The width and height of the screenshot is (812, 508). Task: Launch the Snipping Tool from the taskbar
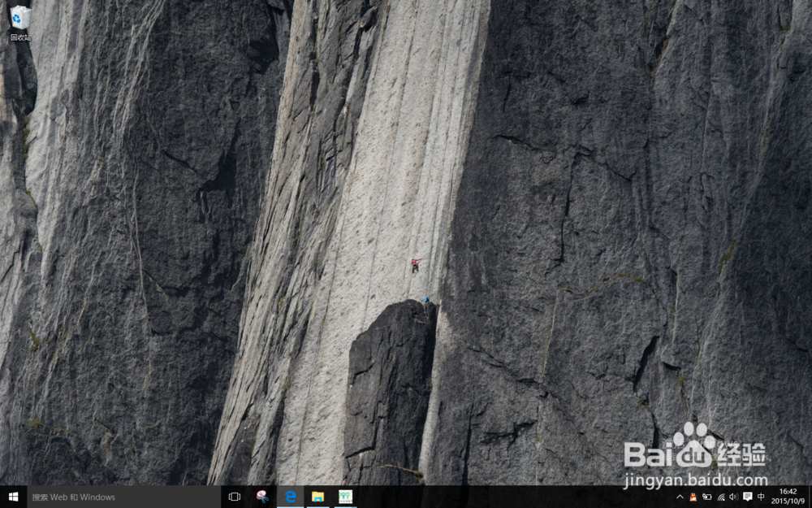[x=262, y=497]
